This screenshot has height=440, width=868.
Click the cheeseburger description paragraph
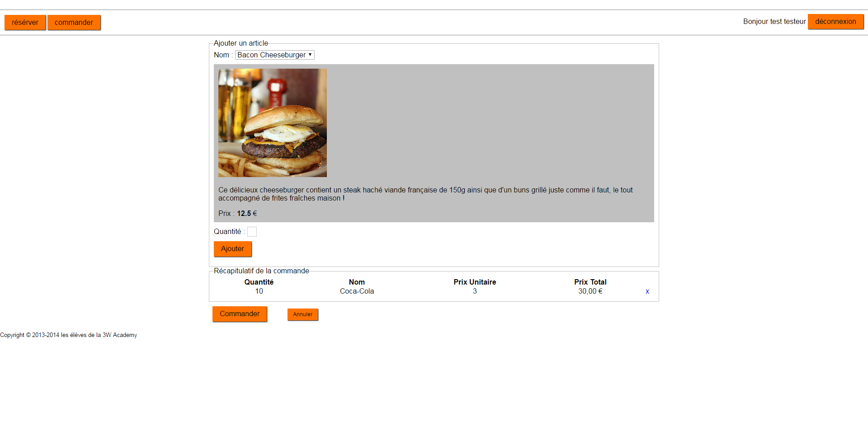pyautogui.click(x=425, y=194)
